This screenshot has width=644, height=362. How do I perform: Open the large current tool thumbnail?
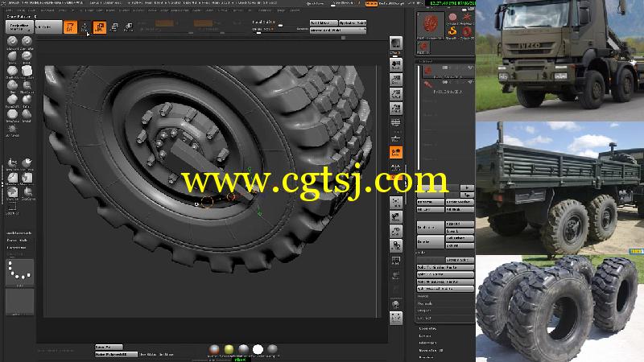point(431,26)
